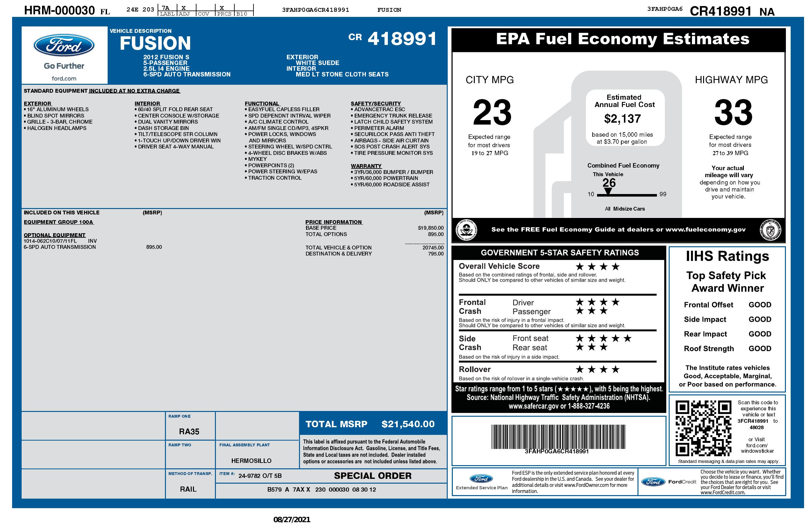Viewport: 812px width, 526px height.
Task: Click the SPECIAL ORDER label
Action: [373, 475]
